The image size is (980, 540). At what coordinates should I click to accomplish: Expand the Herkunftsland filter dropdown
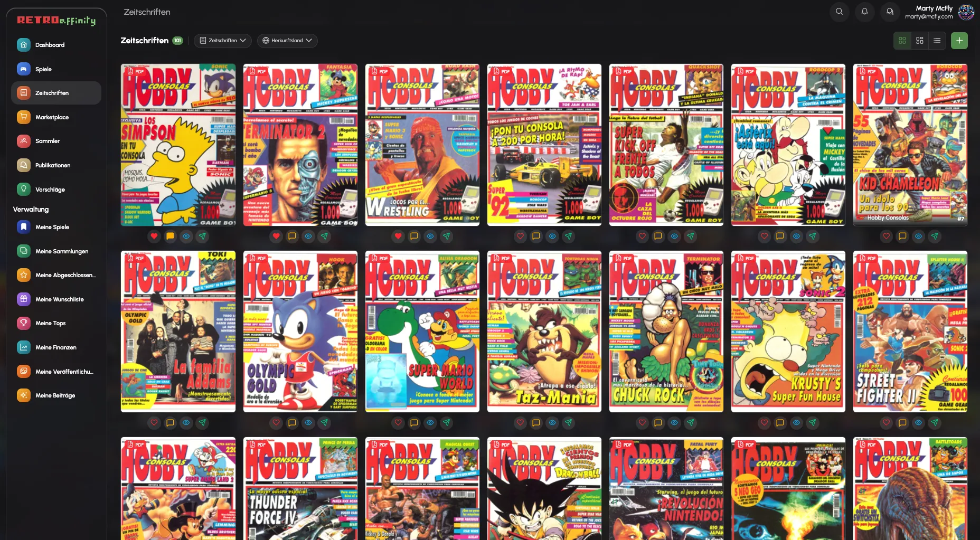(x=287, y=41)
